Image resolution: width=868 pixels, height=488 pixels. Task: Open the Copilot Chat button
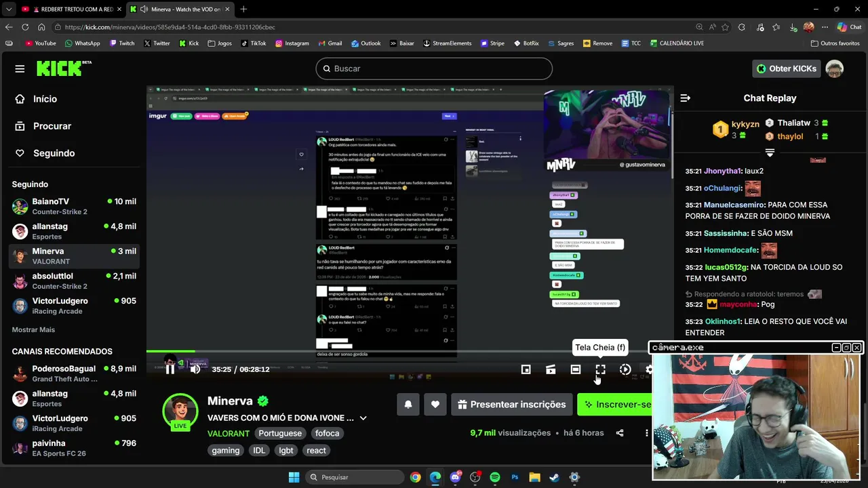coord(849,27)
